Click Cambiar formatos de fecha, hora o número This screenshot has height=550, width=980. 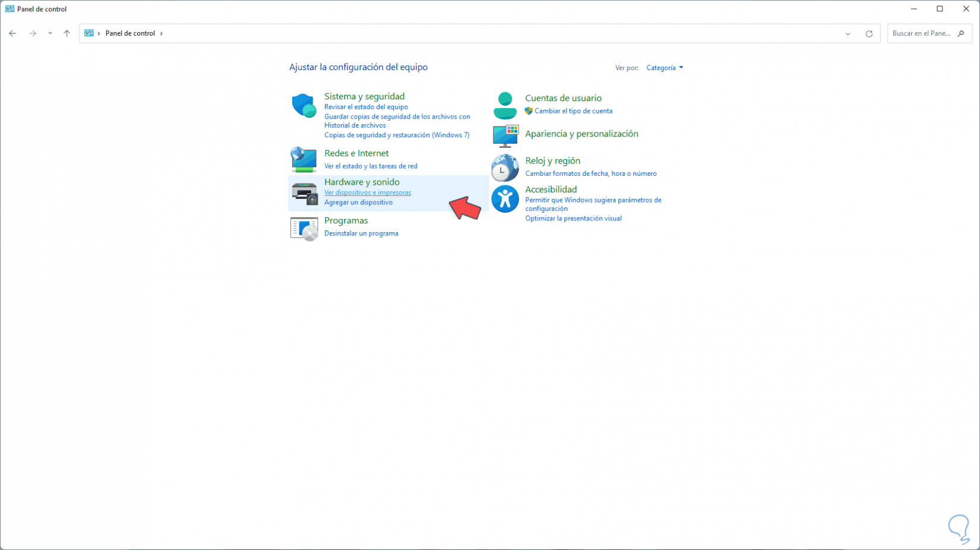coord(591,173)
